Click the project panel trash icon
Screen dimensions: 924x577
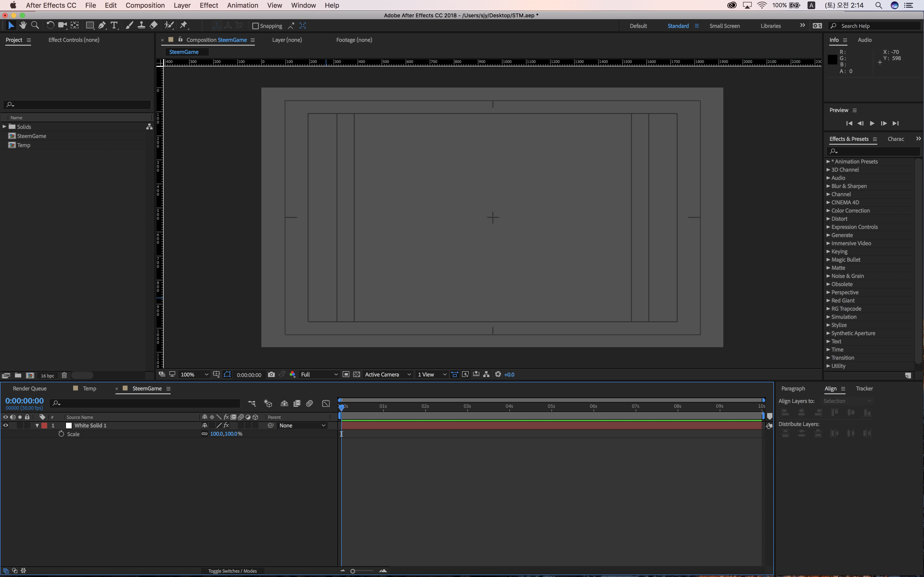click(x=64, y=376)
